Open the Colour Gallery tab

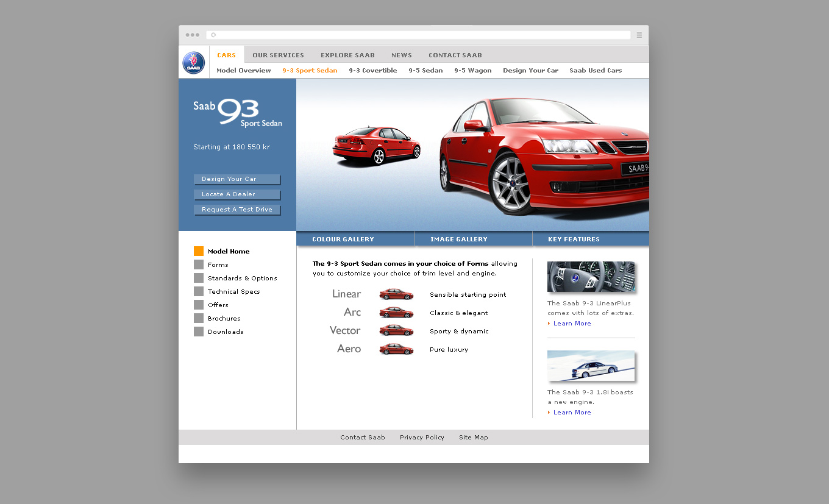click(x=343, y=240)
